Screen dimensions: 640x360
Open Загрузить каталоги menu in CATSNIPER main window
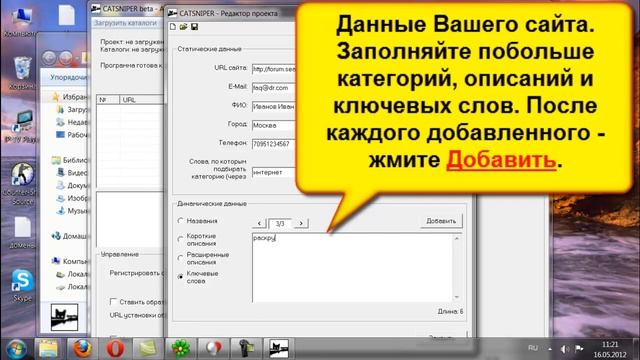coord(126,23)
